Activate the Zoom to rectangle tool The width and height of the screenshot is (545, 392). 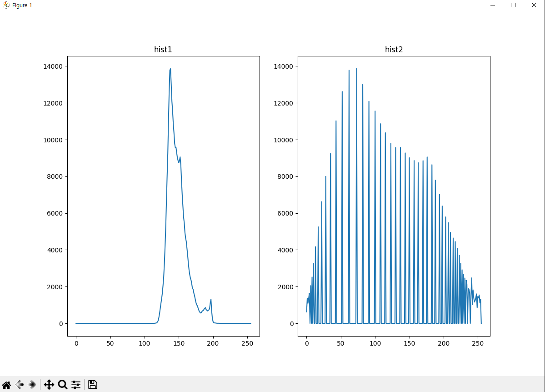63,384
